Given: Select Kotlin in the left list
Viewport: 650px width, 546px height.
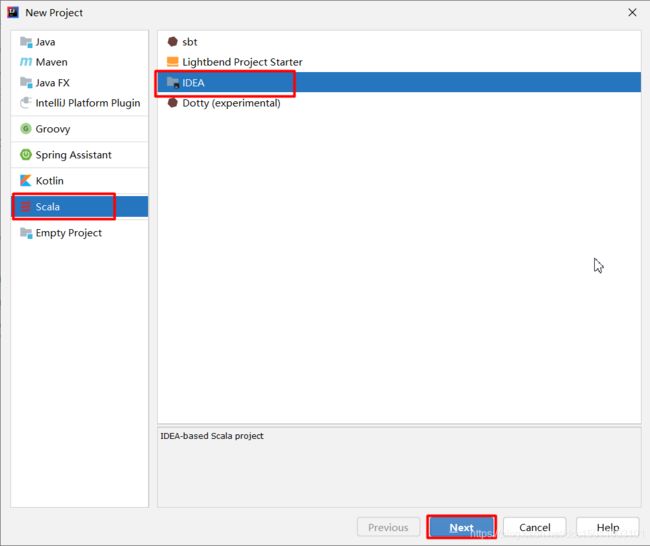Looking at the screenshot, I should coord(80,180).
